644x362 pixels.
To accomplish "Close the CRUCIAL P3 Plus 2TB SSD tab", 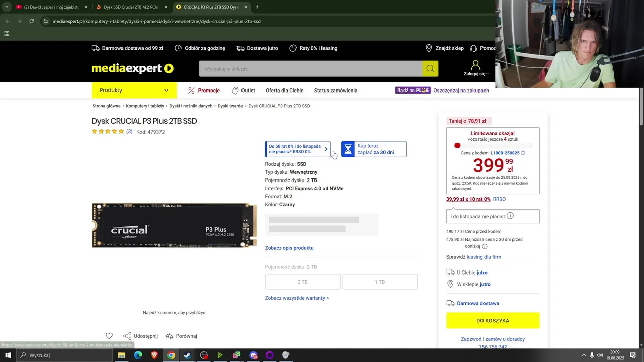I will (x=246, y=7).
